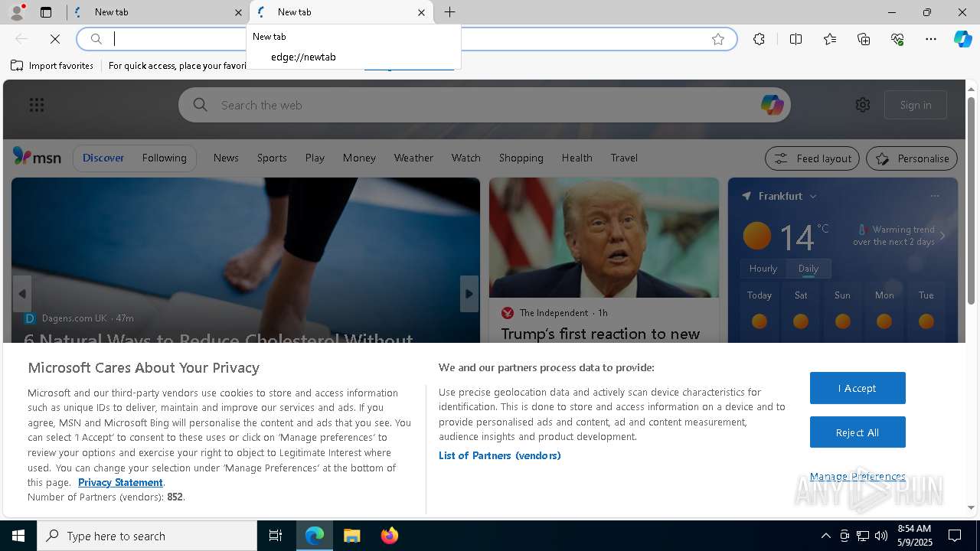This screenshot has width=980, height=551.
Task: Expand the Frankfurt location dropdown
Action: [813, 197]
